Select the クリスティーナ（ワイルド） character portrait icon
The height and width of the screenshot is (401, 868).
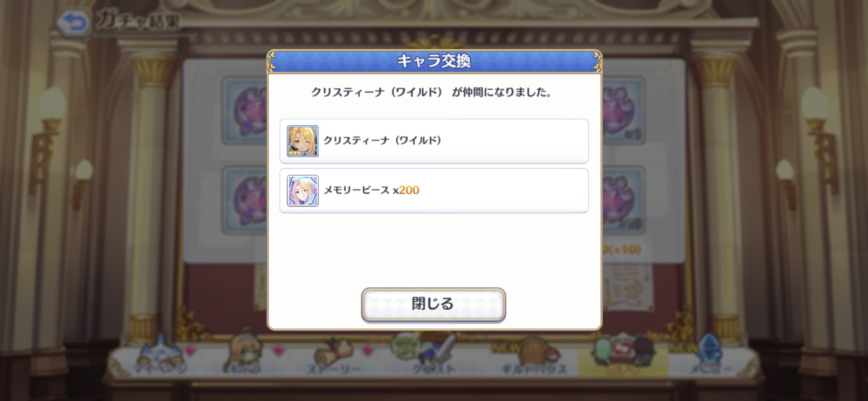click(x=303, y=141)
